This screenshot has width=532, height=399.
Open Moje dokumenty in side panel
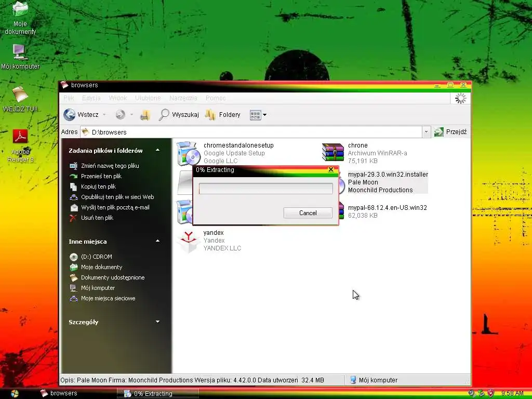click(101, 267)
